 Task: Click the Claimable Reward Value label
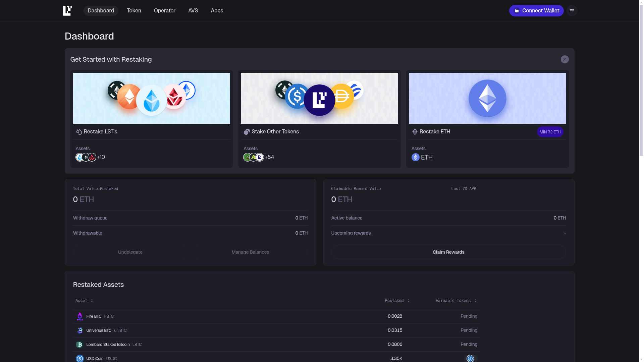pos(356,189)
